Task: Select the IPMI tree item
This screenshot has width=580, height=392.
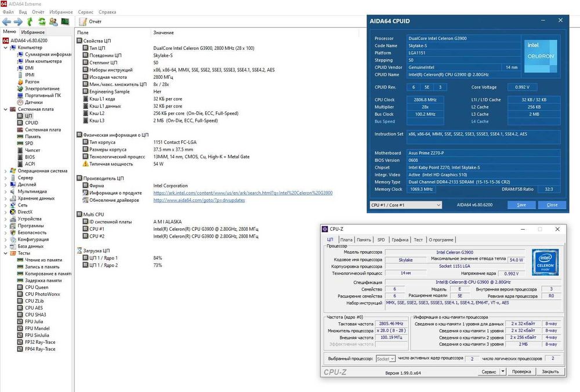Action: (30, 75)
